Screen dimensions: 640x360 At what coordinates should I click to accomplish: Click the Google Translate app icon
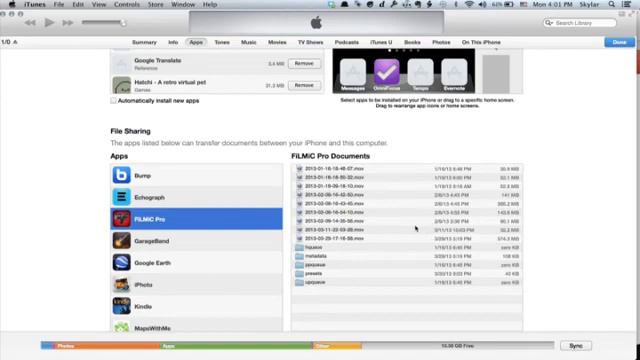121,64
